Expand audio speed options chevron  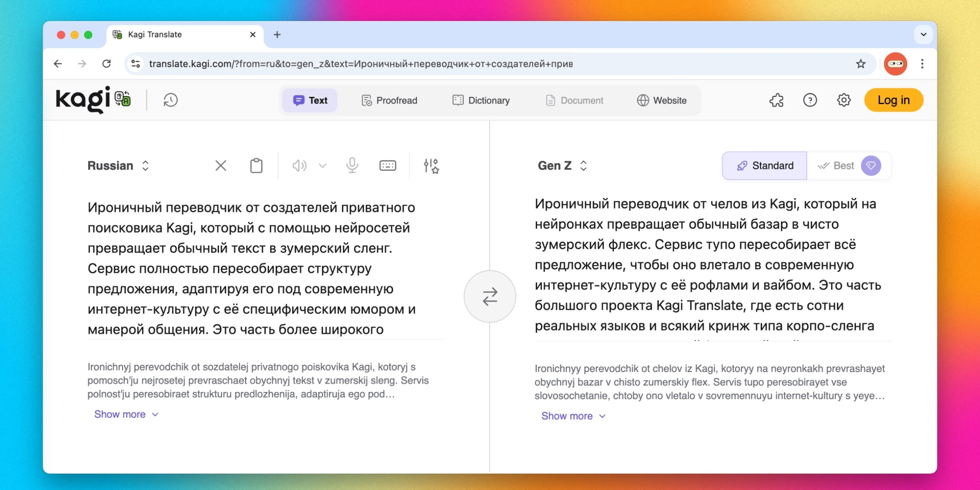(x=323, y=166)
